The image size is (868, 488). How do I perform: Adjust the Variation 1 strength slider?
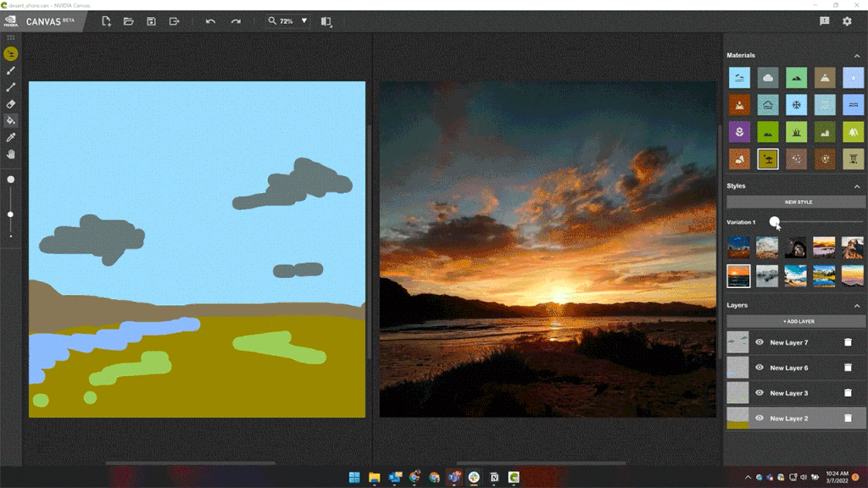click(774, 223)
